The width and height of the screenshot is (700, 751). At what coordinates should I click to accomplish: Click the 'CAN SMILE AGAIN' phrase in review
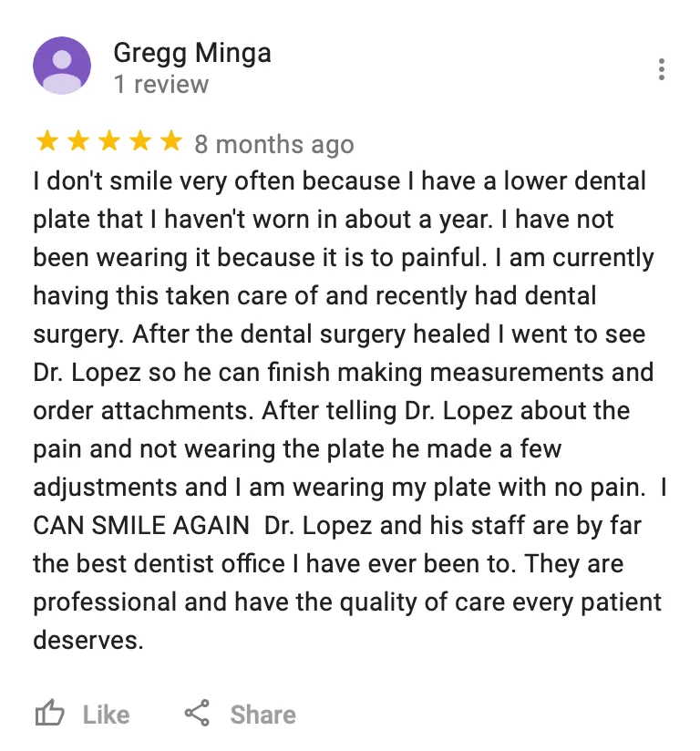point(141,525)
